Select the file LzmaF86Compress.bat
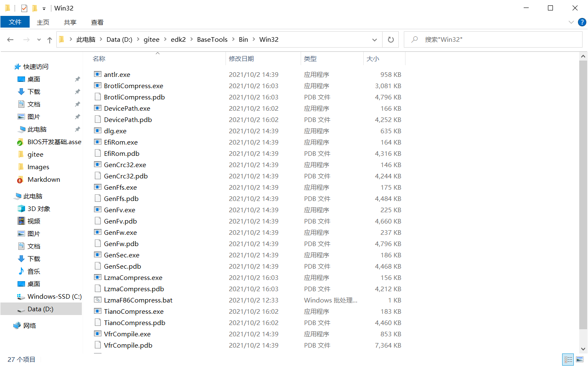Image resolution: width=588 pixels, height=366 pixels. pyautogui.click(x=138, y=300)
